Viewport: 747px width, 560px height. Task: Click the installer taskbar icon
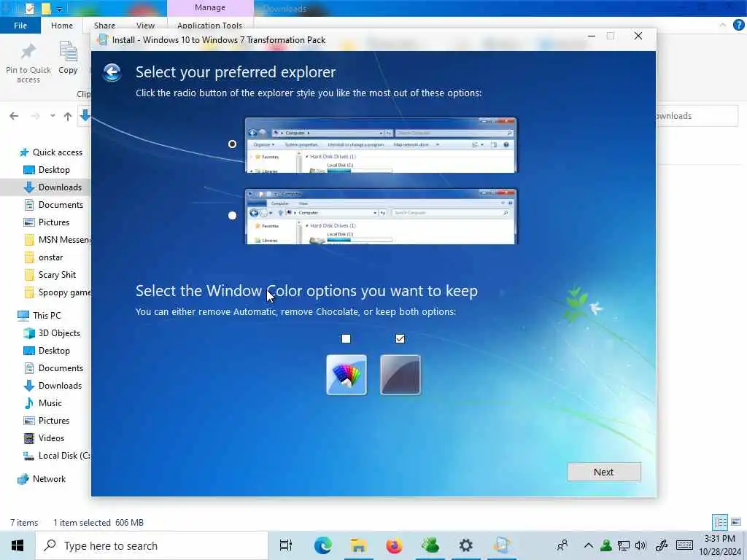[502, 545]
